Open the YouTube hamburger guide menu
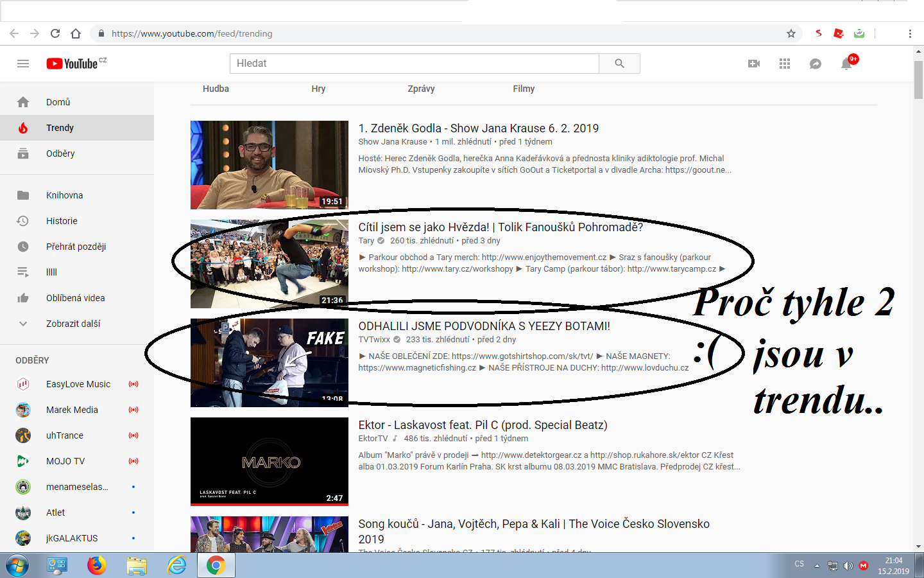 coord(23,64)
